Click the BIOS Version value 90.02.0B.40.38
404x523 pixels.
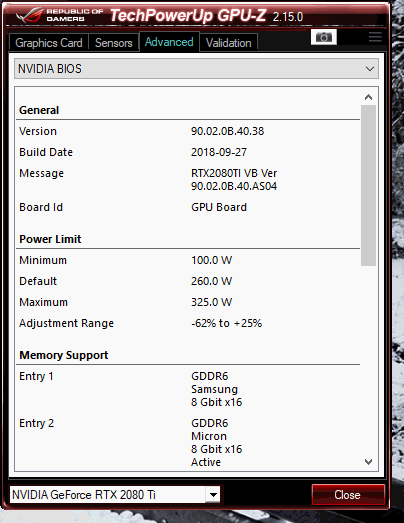coord(228,131)
